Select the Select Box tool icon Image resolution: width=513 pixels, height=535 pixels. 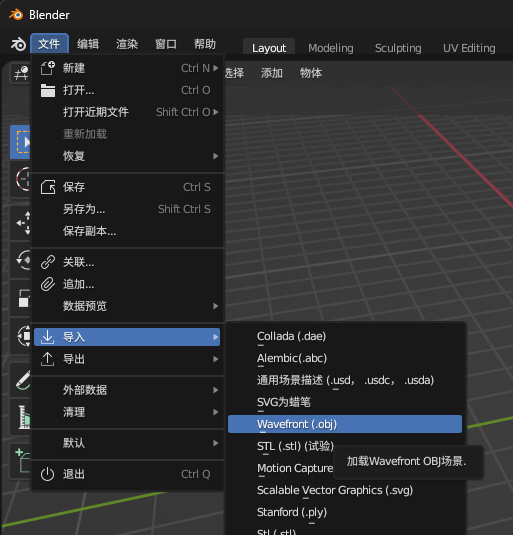[x=21, y=142]
